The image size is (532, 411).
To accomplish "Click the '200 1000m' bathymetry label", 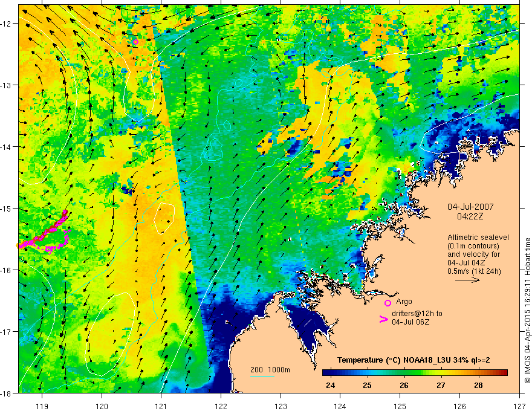I will pyautogui.click(x=270, y=370).
